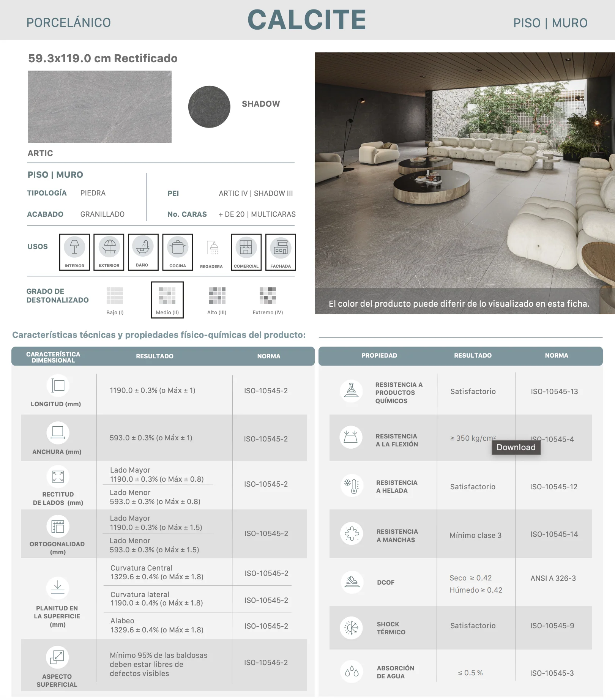Click the ARTIC IV | SHADOW III PEI value
The height and width of the screenshot is (700, 615).
click(256, 193)
